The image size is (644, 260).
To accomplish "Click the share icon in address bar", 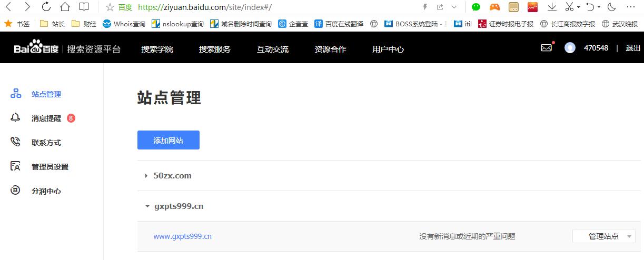I will click(440, 7).
